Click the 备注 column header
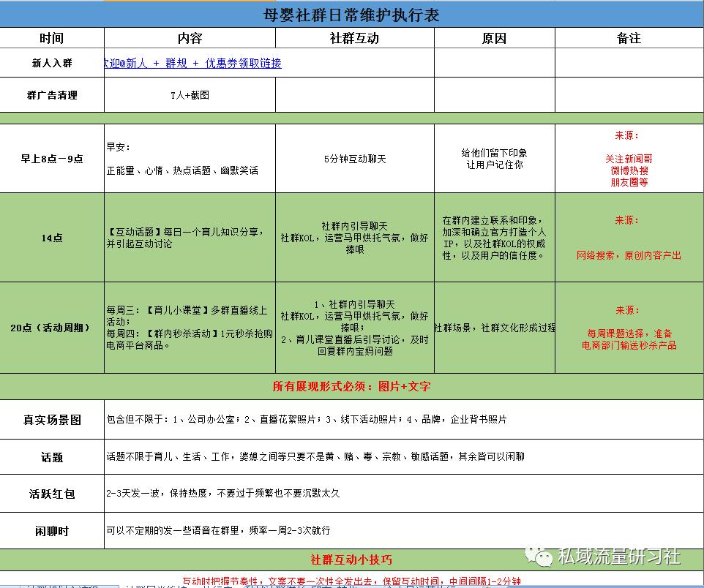The height and width of the screenshot is (588, 704). pyautogui.click(x=629, y=37)
